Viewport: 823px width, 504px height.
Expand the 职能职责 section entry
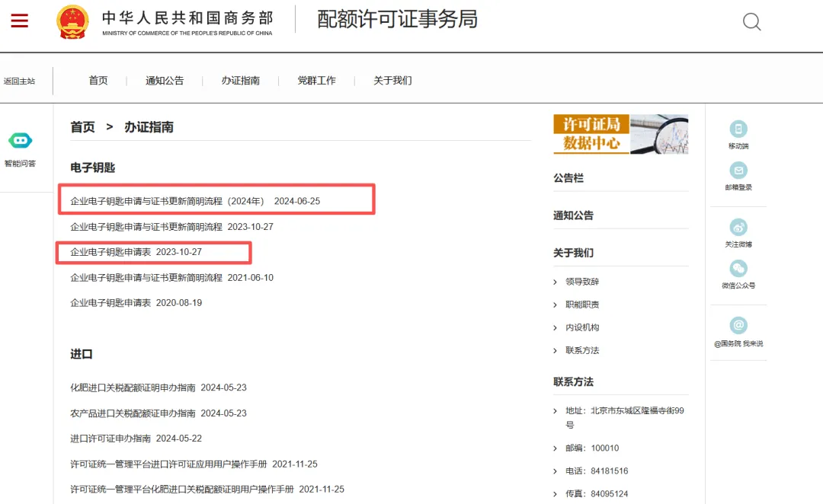581,304
